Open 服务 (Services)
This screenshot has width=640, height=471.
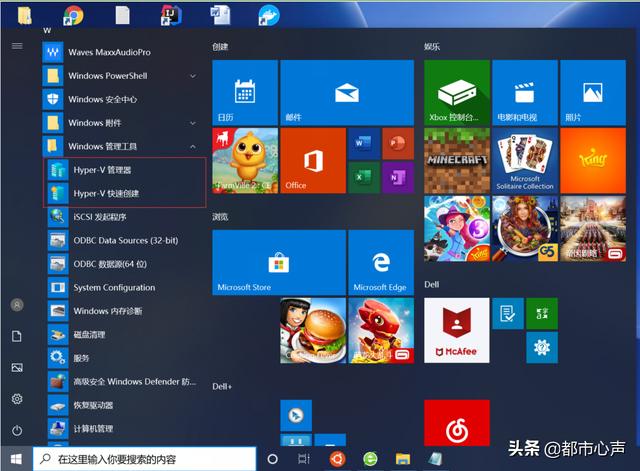tap(124, 358)
